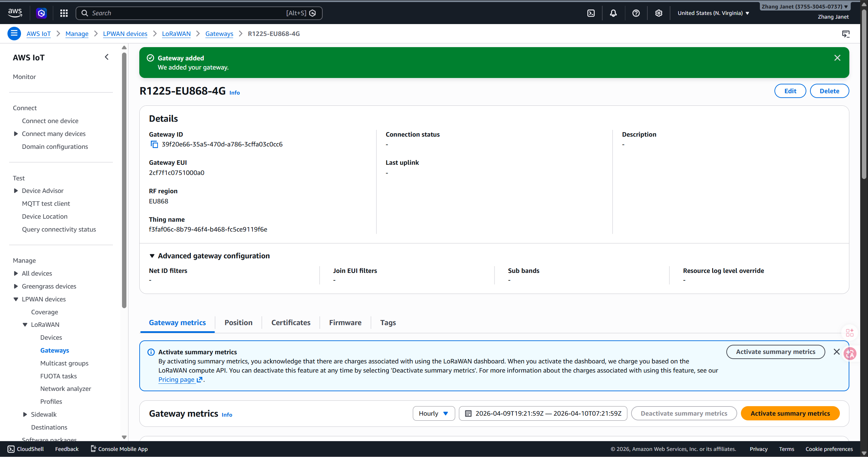Switch to the Firmware tab
The width and height of the screenshot is (868, 457).
tap(345, 323)
